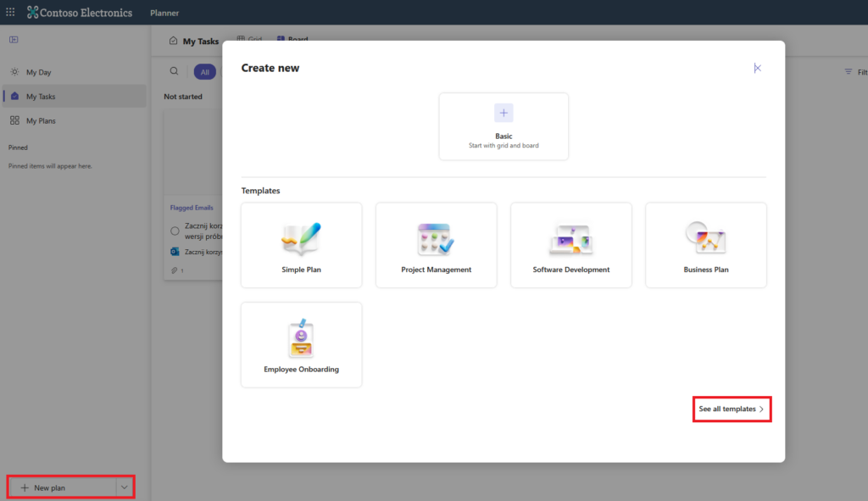
Task: Select the Simple Plan template icon
Action: pyautogui.click(x=301, y=240)
